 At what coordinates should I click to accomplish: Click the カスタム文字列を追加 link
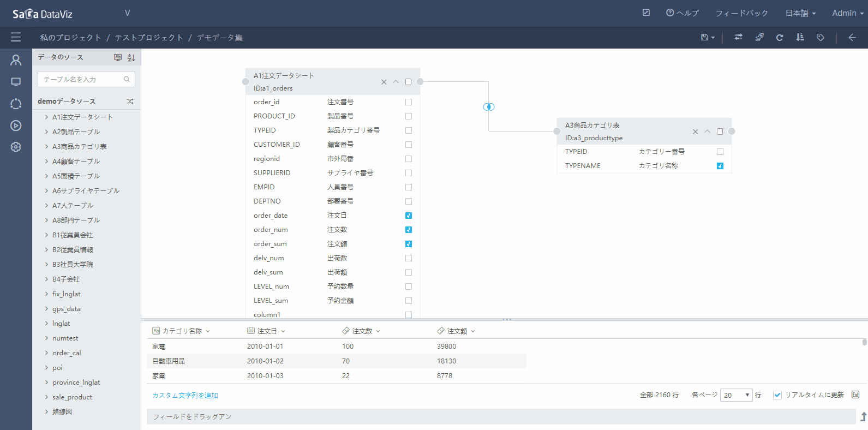click(x=185, y=396)
